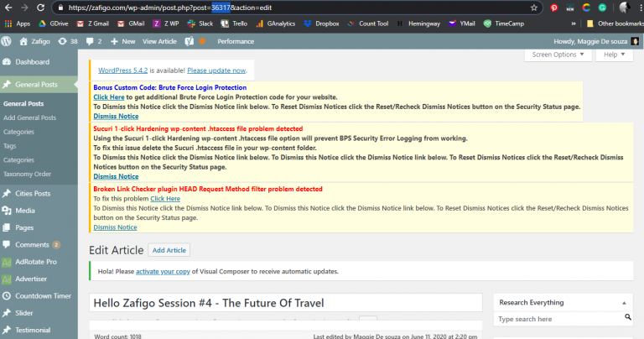Open TimeCamp bookmark
The image size is (644, 339).
503,23
